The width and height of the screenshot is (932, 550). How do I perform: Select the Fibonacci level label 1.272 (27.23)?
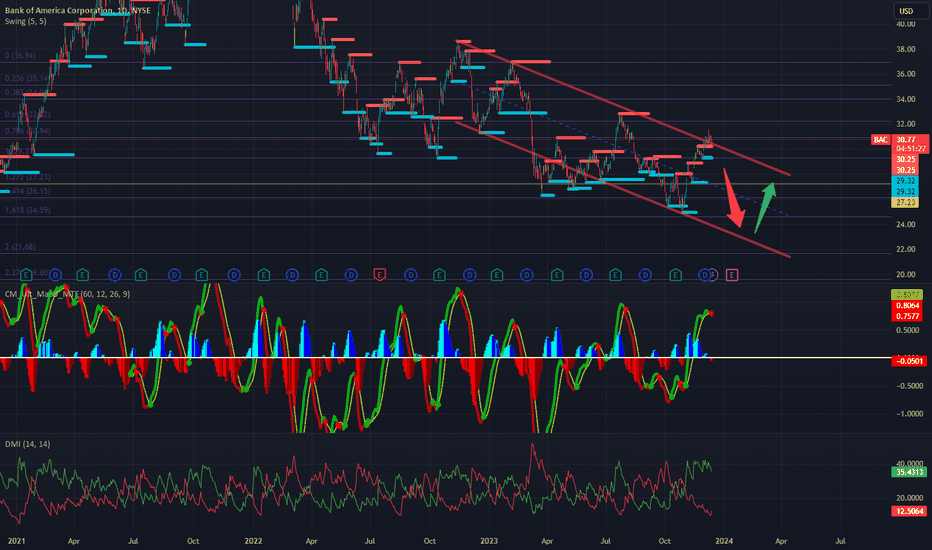[27, 177]
